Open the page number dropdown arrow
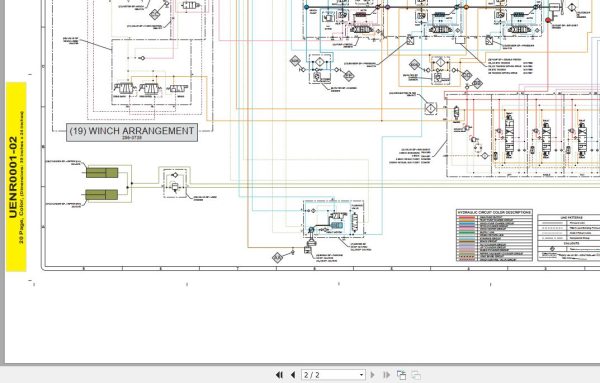 [x=361, y=375]
